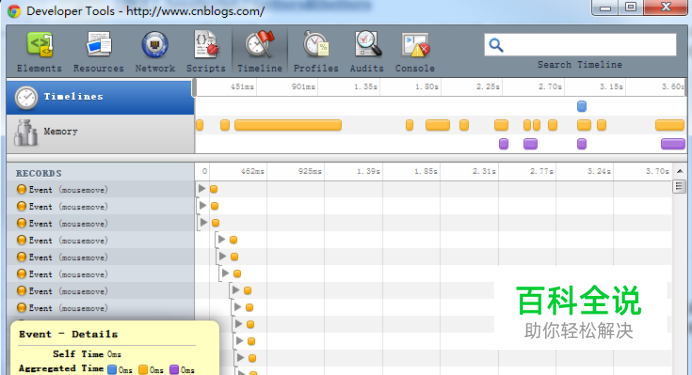The height and width of the screenshot is (375, 692).
Task: Expand the third record's disclosure triangle
Action: 203,222
